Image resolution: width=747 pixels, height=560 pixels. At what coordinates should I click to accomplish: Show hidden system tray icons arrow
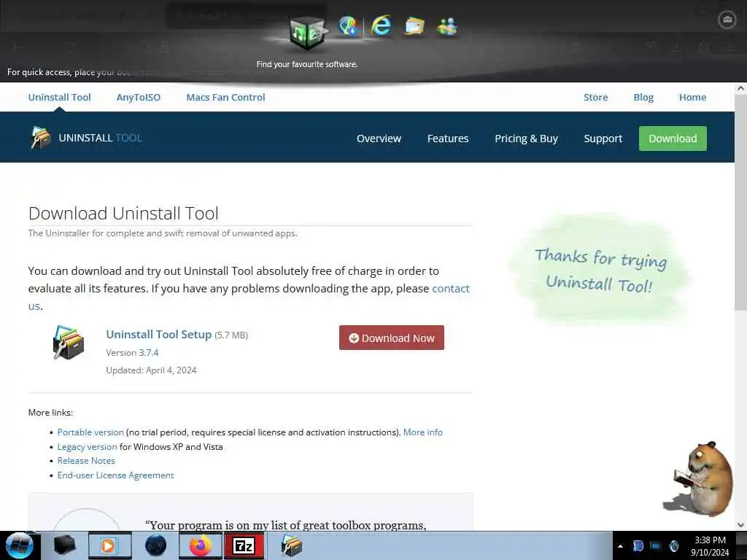point(620,546)
